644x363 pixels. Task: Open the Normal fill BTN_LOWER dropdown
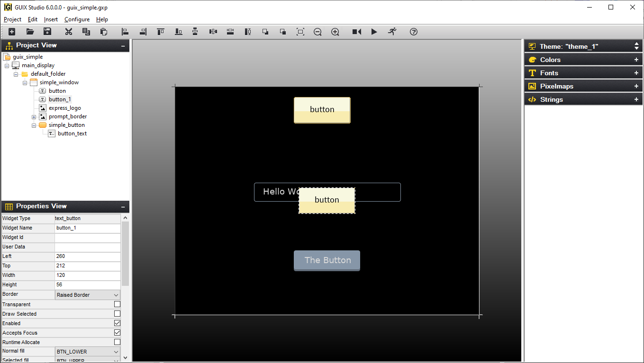(87, 351)
